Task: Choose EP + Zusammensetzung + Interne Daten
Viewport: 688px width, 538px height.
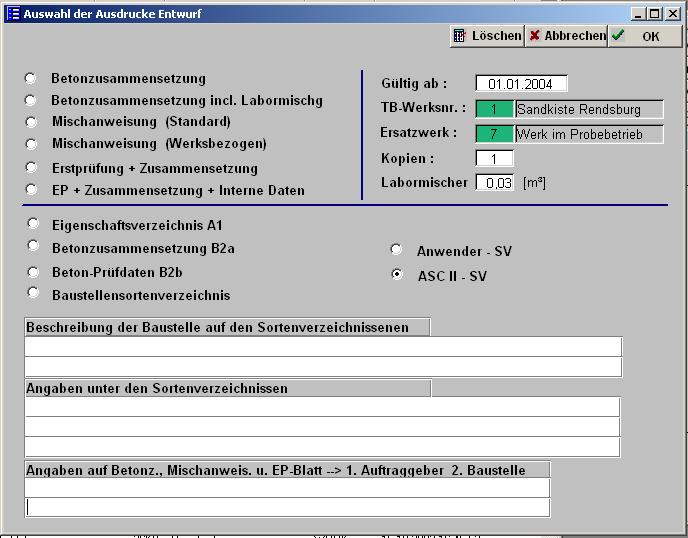Action: tap(31, 189)
